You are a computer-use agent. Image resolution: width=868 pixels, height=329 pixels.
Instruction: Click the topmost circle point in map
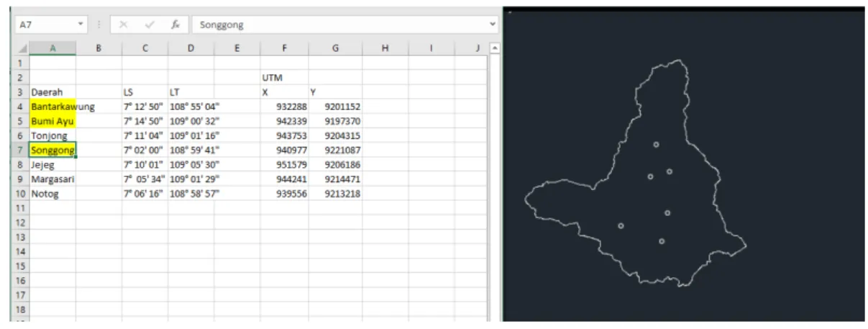pyautogui.click(x=656, y=145)
